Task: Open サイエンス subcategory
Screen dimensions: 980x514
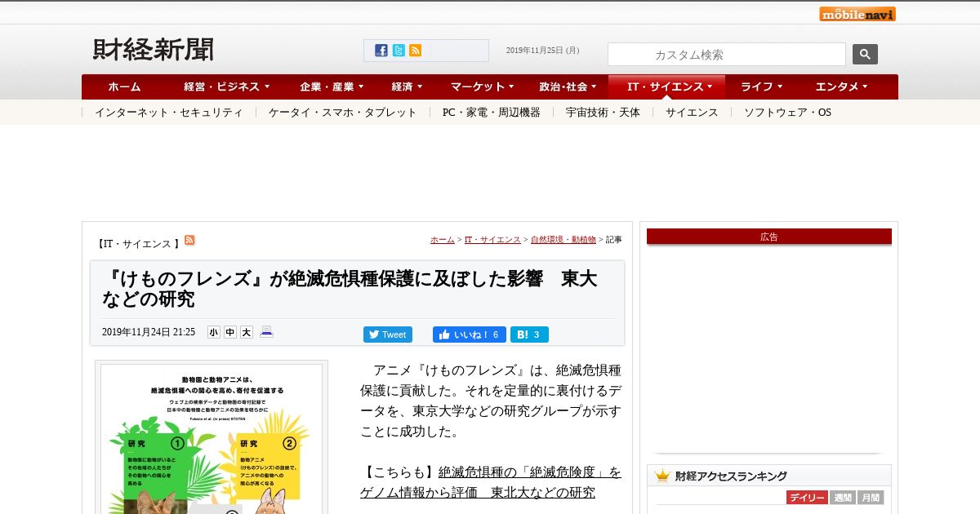Action: (692, 113)
